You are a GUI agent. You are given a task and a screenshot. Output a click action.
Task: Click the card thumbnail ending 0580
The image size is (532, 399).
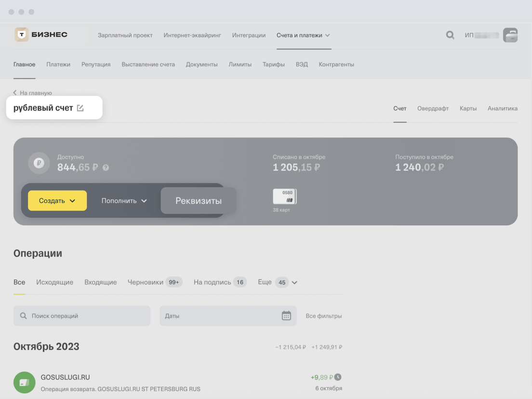(x=284, y=196)
